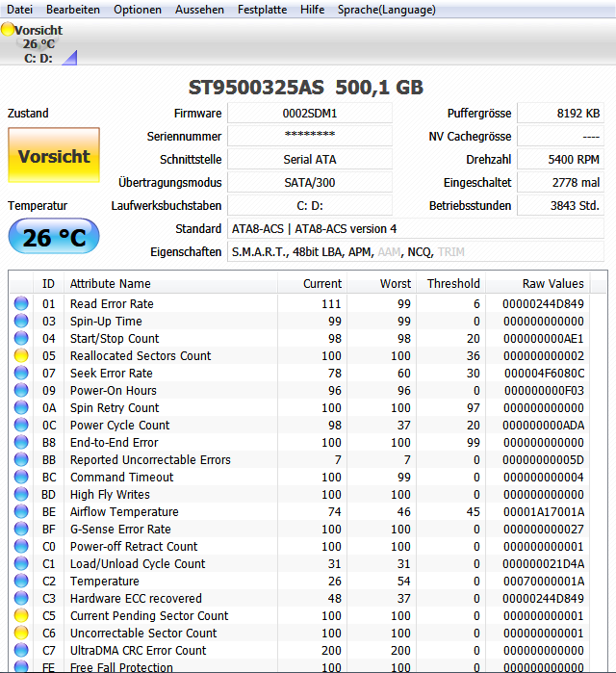This screenshot has width=616, height=673.
Task: Click the status icon for High Fly Writes
Action: click(21, 494)
